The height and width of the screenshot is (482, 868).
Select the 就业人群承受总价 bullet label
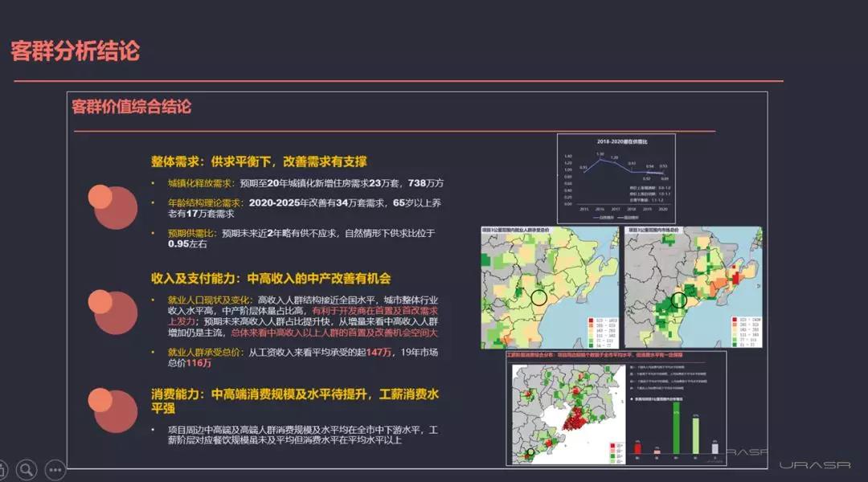[205, 352]
